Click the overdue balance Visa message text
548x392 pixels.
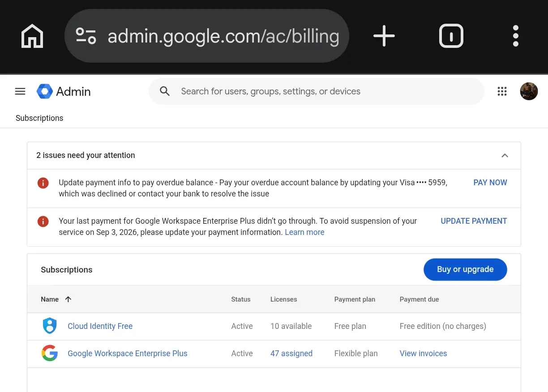pos(253,188)
